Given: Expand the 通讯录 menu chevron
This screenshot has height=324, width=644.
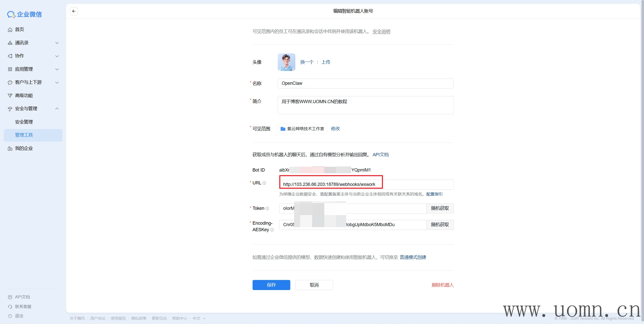Looking at the screenshot, I should [x=57, y=43].
